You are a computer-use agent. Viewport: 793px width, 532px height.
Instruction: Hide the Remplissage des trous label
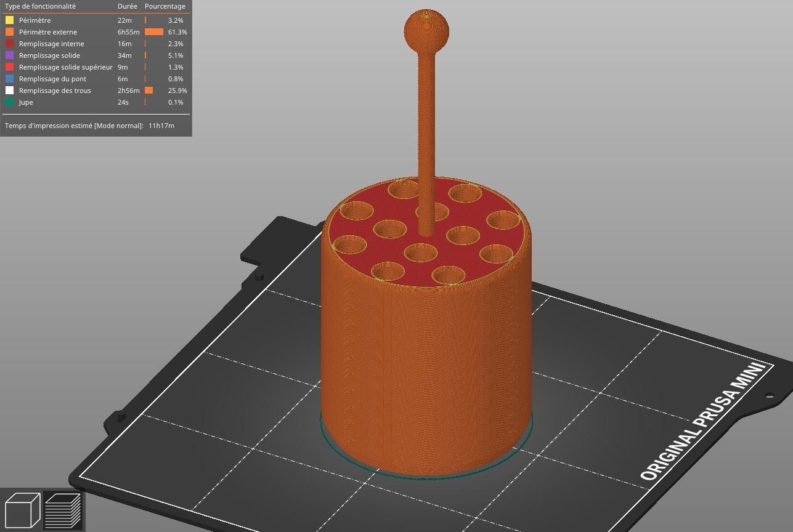click(x=55, y=91)
